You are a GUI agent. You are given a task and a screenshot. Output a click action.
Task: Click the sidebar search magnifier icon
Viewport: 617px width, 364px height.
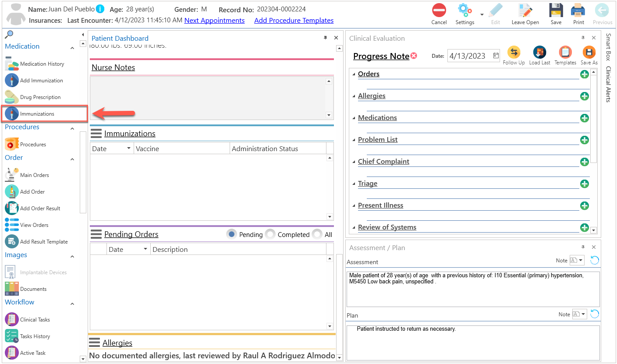[9, 35]
